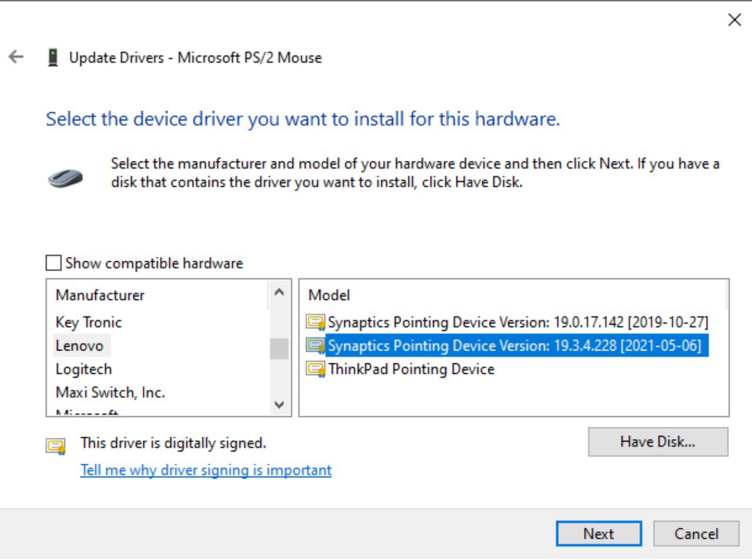Screen dimensions: 752x560
Task: Click the mouse hardware icon
Action: (65, 178)
